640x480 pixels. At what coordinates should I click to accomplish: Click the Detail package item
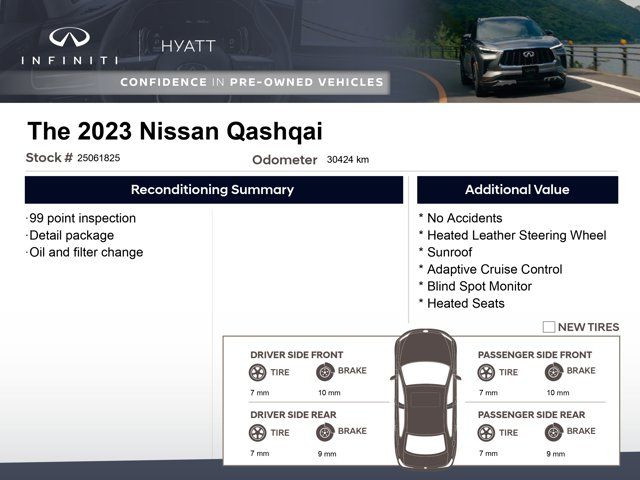(x=71, y=236)
